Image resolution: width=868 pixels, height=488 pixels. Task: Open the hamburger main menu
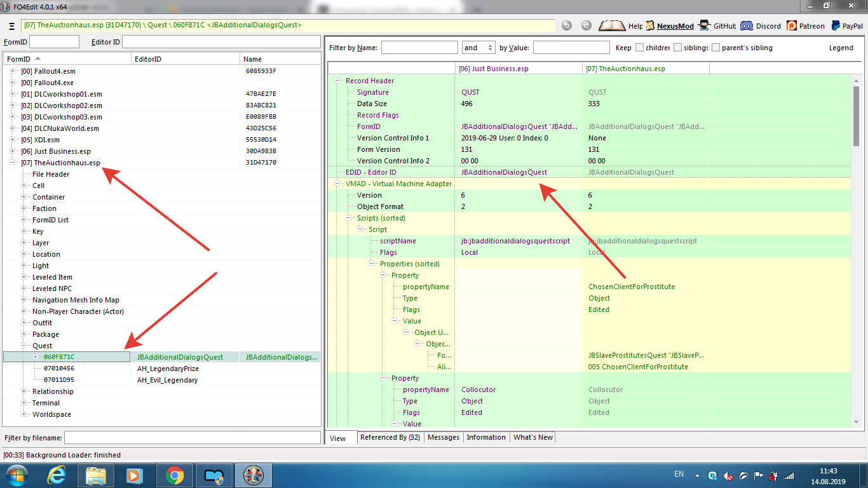[12, 26]
